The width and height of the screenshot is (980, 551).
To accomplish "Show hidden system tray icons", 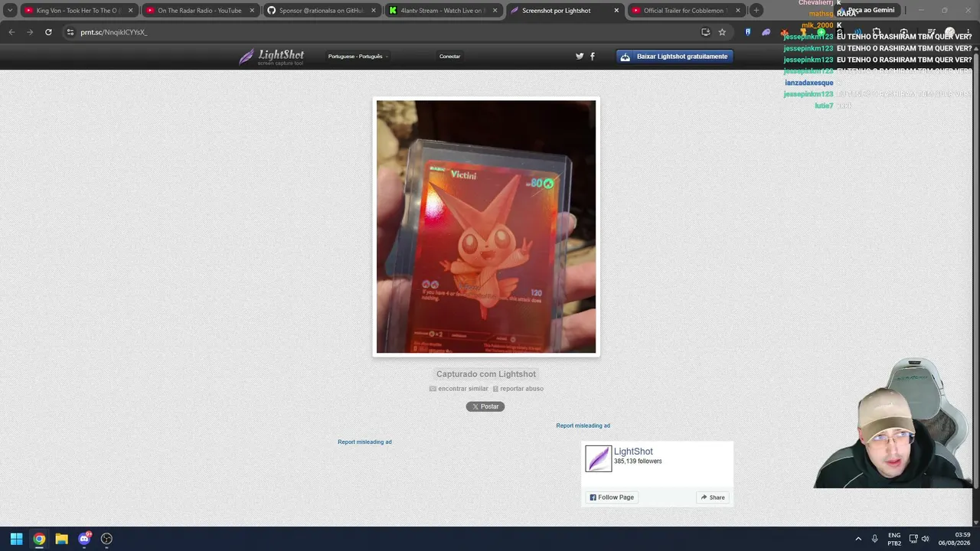I will pyautogui.click(x=858, y=539).
